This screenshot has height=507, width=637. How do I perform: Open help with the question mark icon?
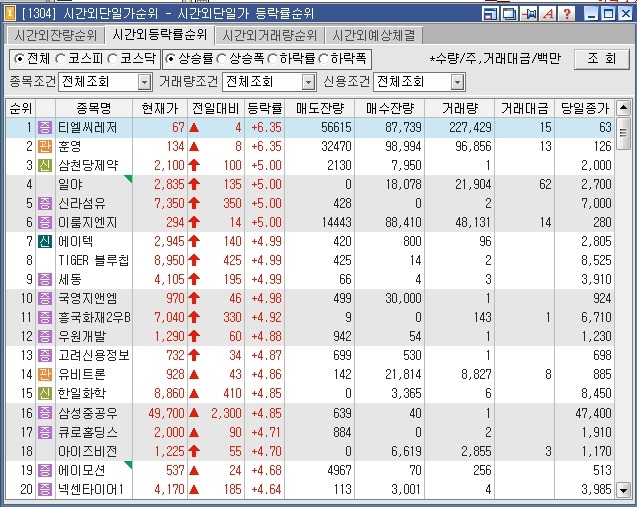point(567,14)
